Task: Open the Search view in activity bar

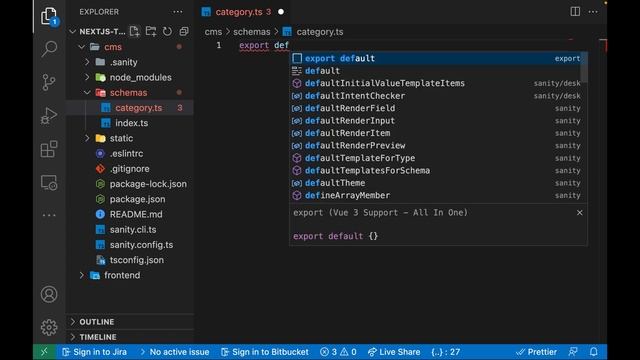Action: (x=49, y=49)
